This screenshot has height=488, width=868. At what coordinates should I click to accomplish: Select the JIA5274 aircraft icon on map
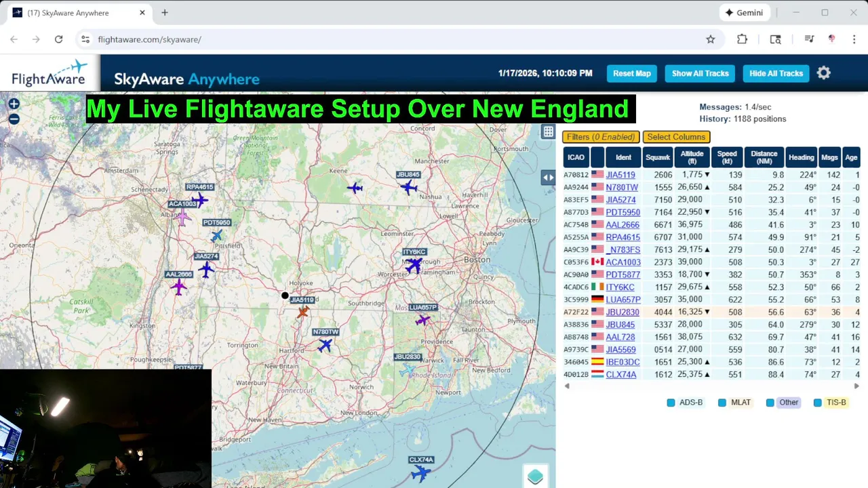coord(206,269)
